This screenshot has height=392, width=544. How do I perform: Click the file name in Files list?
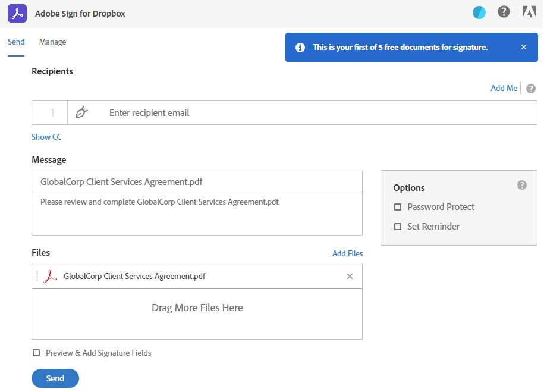(134, 277)
